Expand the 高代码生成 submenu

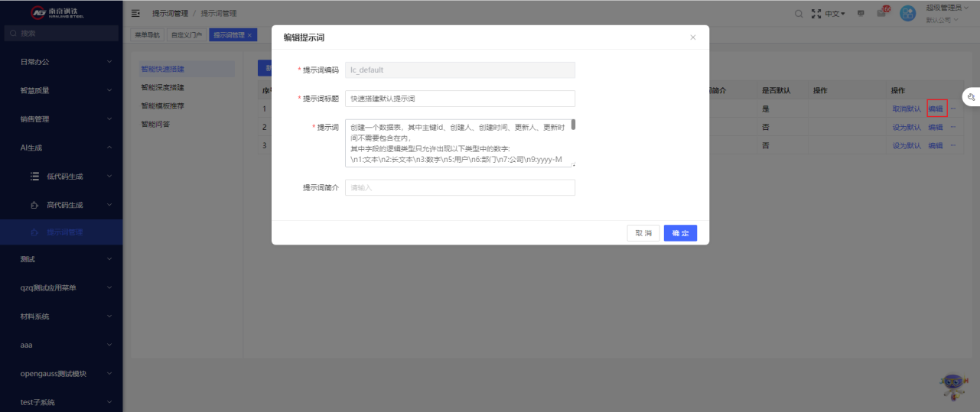(61, 205)
